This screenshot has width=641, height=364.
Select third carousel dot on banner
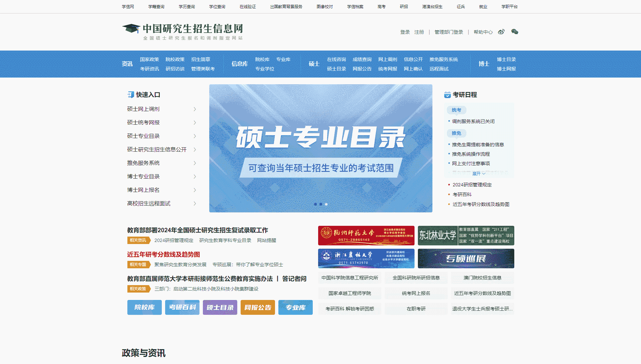point(326,204)
